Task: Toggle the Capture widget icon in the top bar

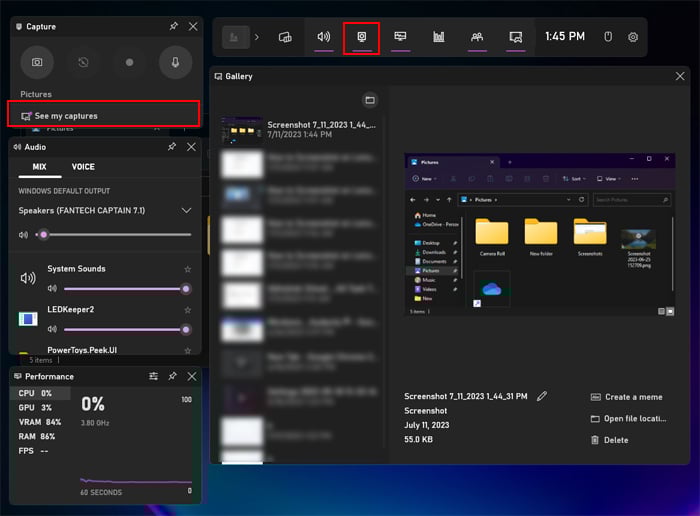Action: coord(362,37)
